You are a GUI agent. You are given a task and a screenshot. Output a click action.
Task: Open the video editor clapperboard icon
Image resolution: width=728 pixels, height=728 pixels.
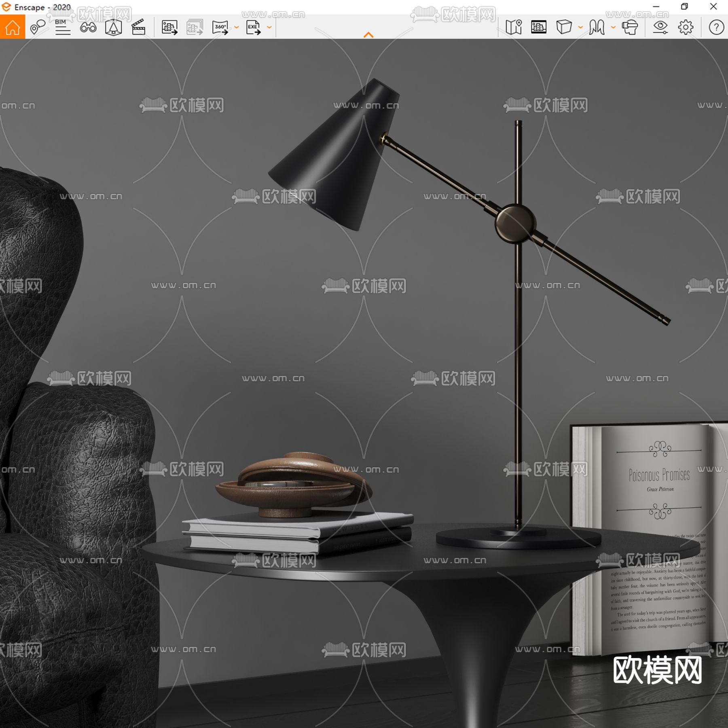click(x=138, y=27)
